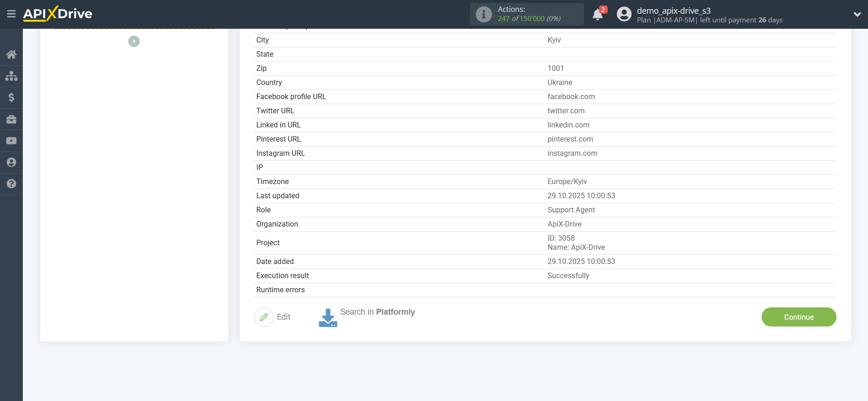Image resolution: width=868 pixels, height=401 pixels.
Task: Click Search in Platformly text
Action: coord(378,312)
